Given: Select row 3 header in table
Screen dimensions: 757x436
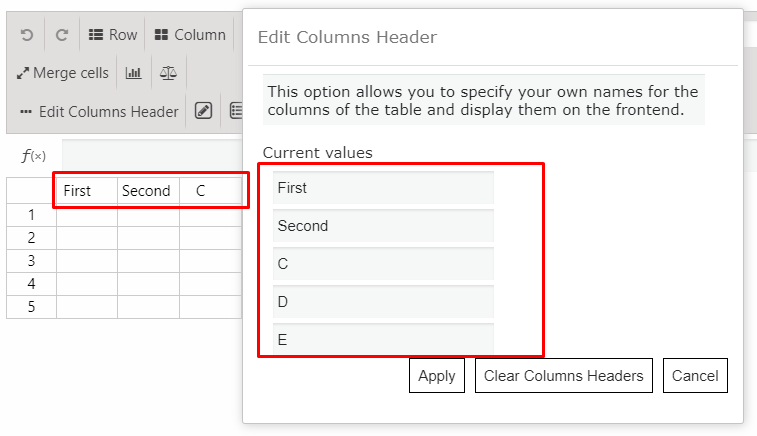Looking at the screenshot, I should point(31,261).
